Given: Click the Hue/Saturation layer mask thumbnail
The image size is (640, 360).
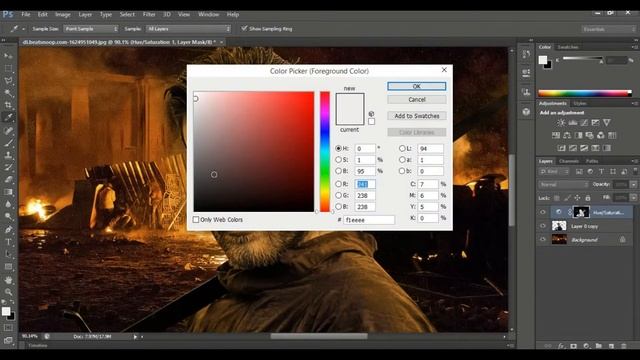Looking at the screenshot, I should [581, 212].
